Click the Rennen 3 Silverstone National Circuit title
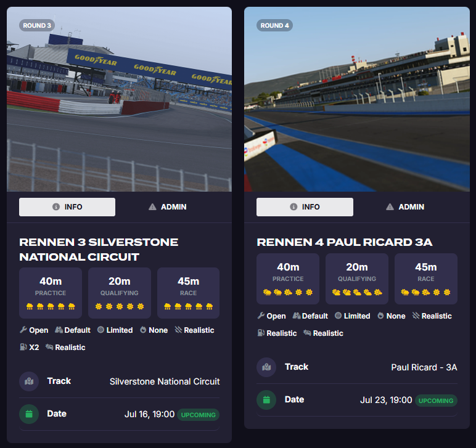 99,250
